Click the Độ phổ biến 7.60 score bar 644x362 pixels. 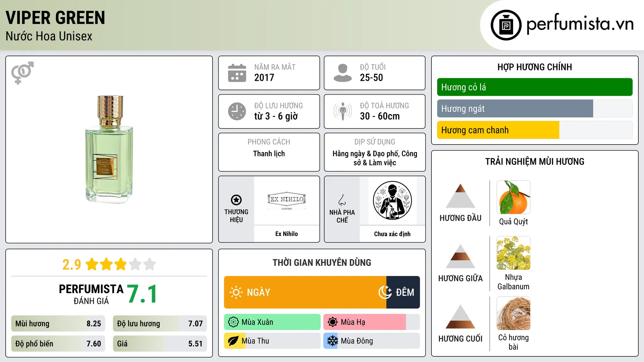[58, 344]
